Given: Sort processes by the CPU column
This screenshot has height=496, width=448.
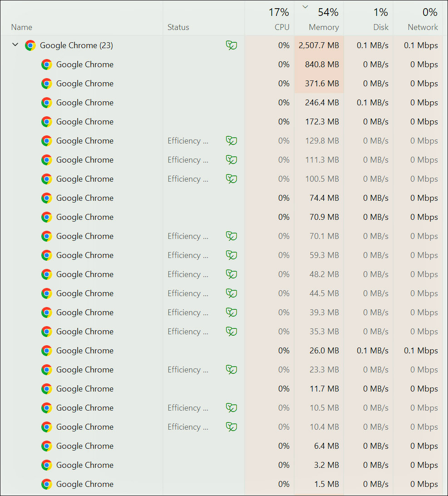Looking at the screenshot, I should point(281,27).
